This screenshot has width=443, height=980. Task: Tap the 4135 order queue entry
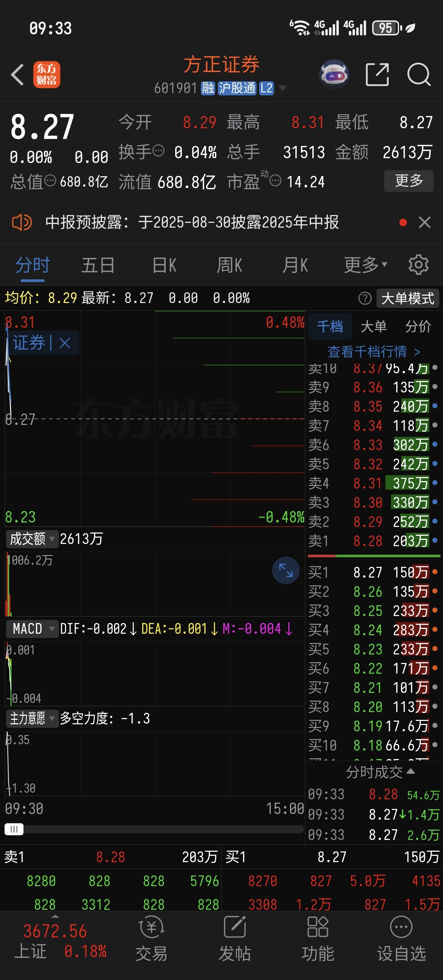coord(426,881)
